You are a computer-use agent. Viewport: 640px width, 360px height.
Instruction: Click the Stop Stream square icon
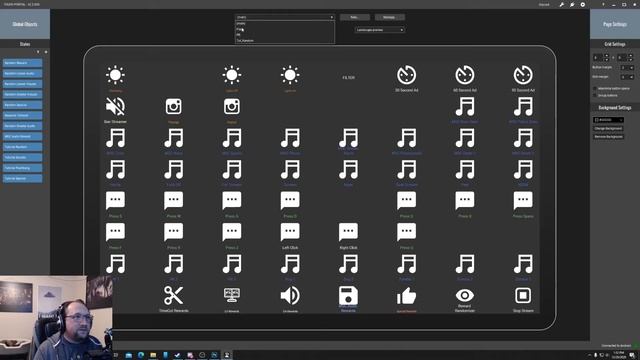[x=523, y=295]
